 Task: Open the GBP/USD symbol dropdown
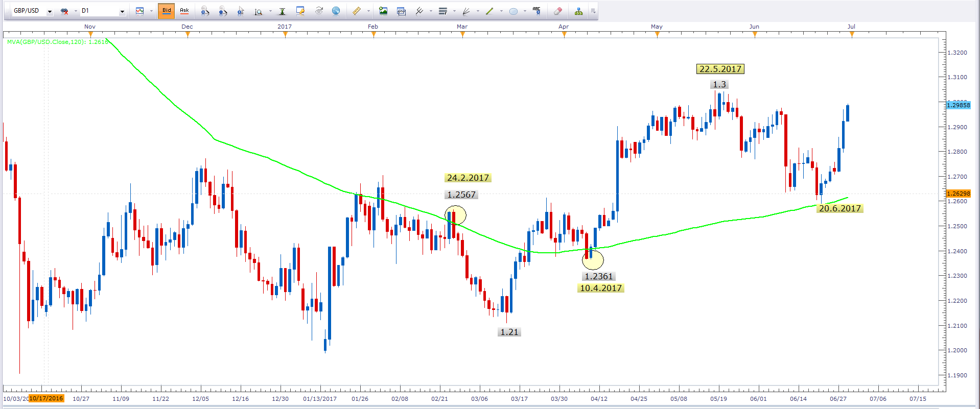tap(50, 11)
